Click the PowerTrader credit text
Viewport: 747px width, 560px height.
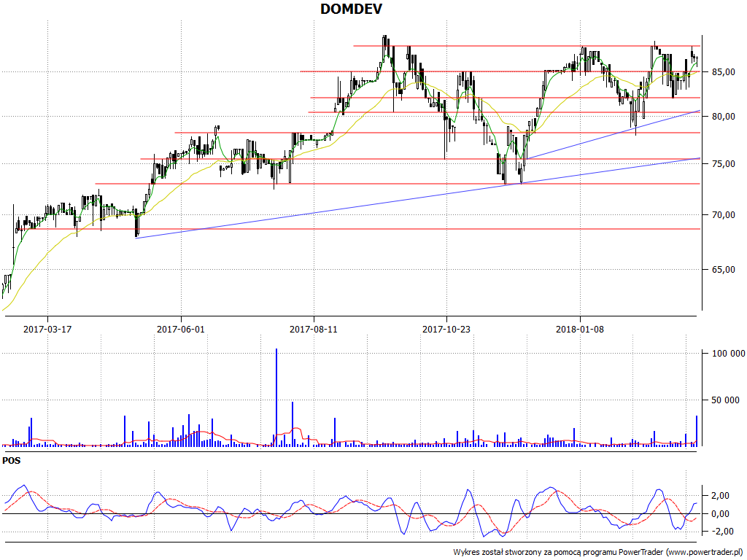coord(597,552)
